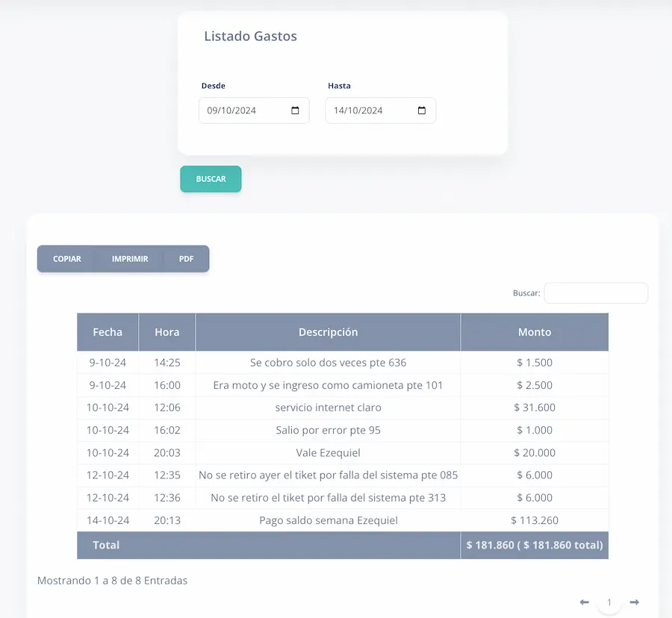672x618 pixels.
Task: Click the Desde date value 09/10/2024
Action: (x=232, y=110)
